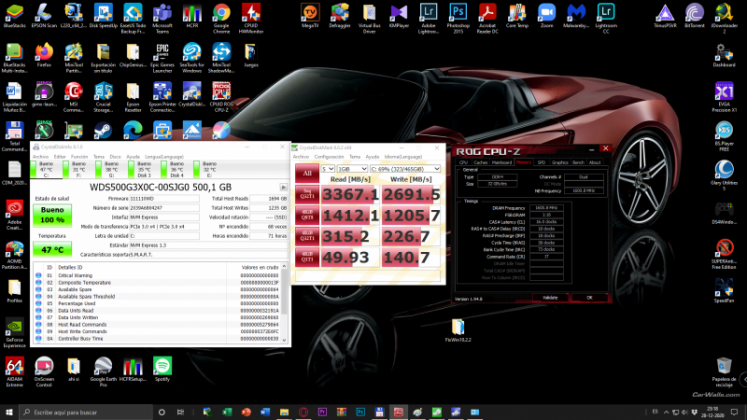Switch to the SPD tab in CPU-Z
Image resolution: width=747 pixels, height=420 pixels.
541,162
